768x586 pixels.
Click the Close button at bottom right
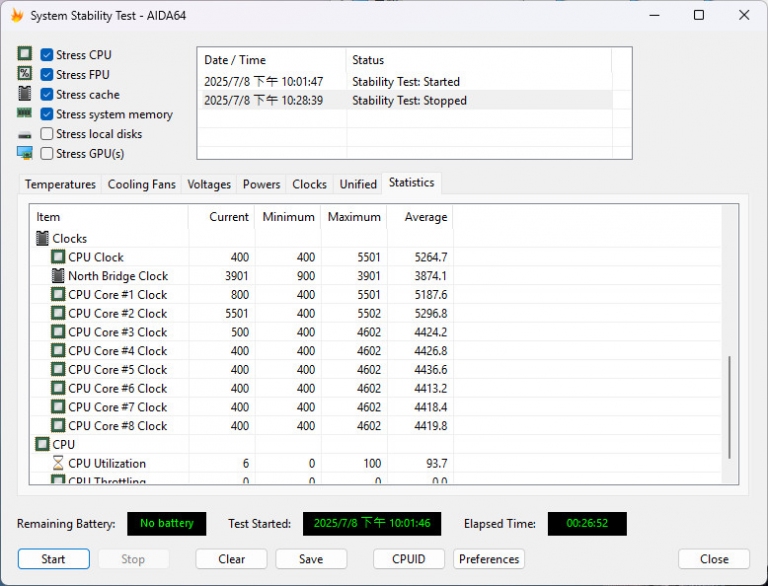tap(714, 559)
